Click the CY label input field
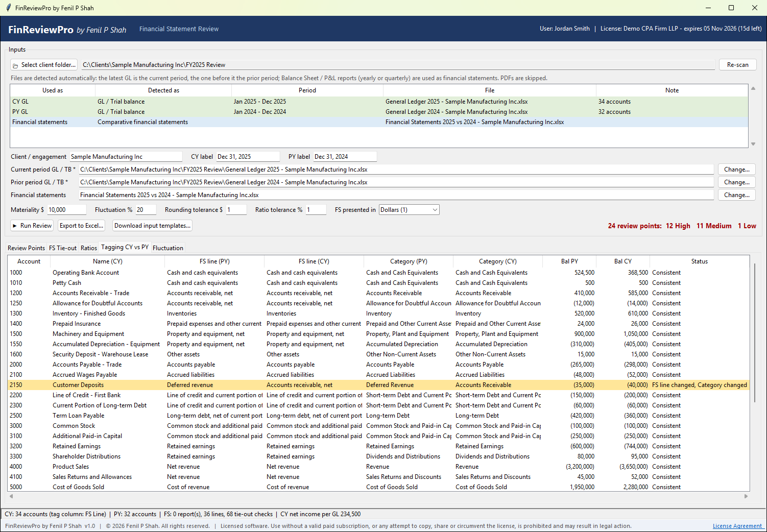The image size is (767, 532). 248,157
